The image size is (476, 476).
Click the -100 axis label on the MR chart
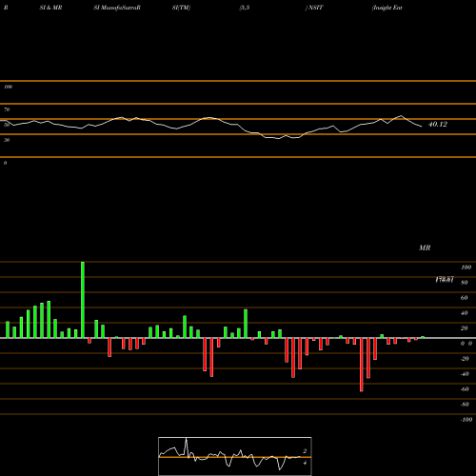pyautogui.click(x=466, y=420)
